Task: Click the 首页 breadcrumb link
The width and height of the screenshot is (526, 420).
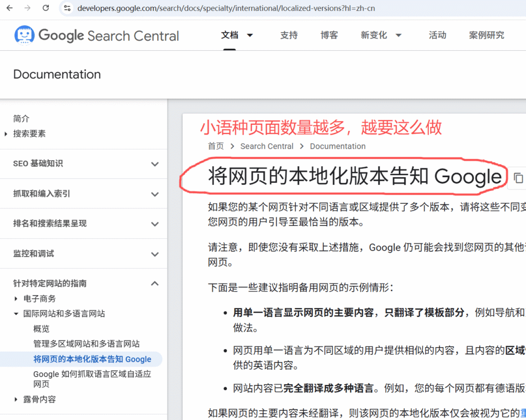Action: (216, 146)
